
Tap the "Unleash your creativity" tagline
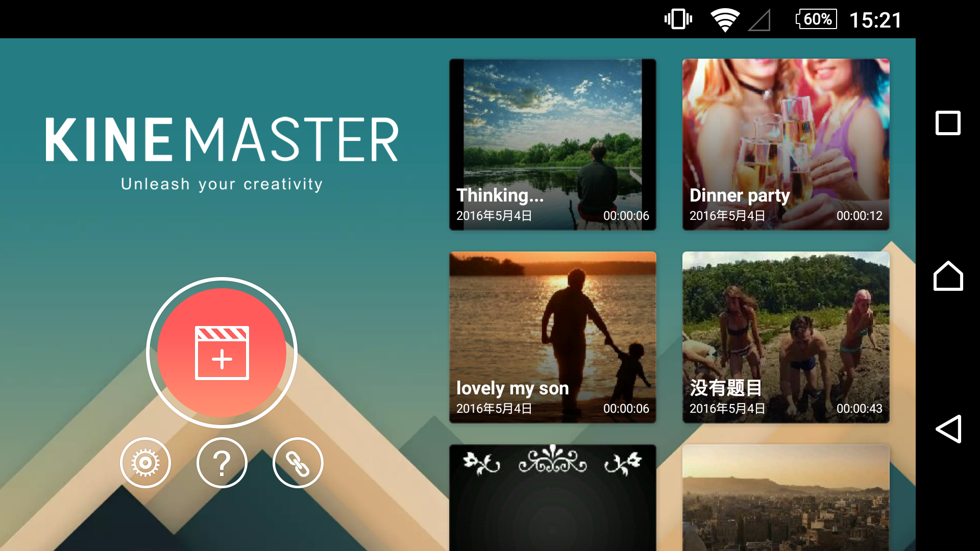(x=222, y=184)
